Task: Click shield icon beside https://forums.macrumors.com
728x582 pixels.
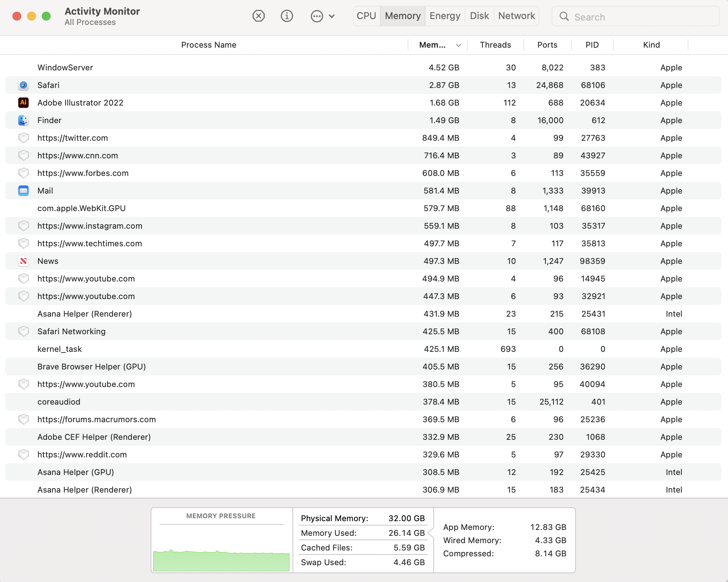Action: (23, 419)
